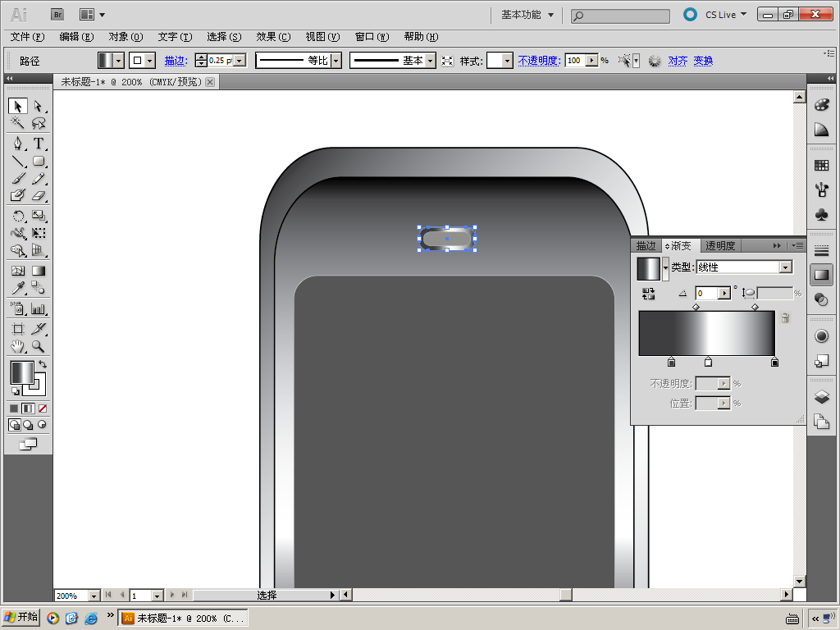Set paint mode to Gradient
The height and width of the screenshot is (630, 840).
(28, 409)
